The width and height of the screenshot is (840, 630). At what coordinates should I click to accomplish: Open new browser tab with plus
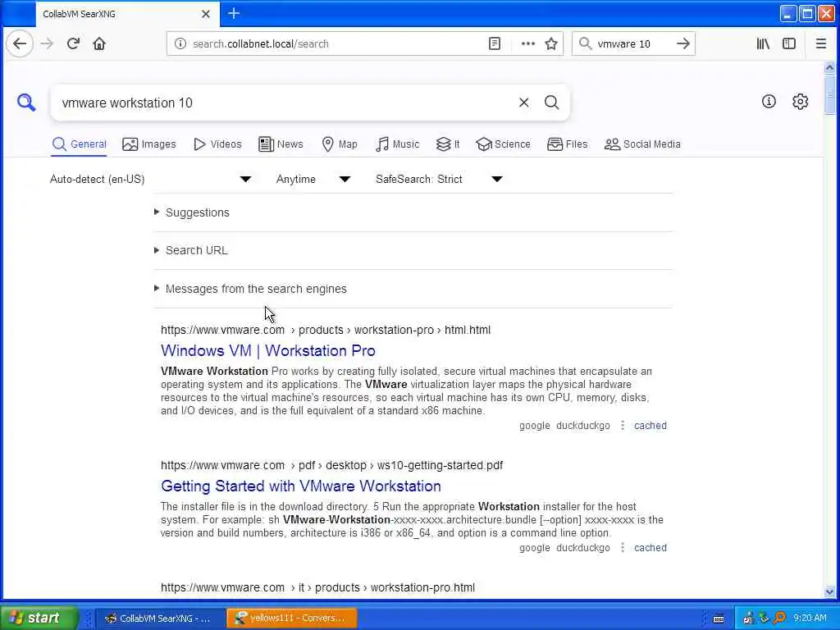[234, 13]
